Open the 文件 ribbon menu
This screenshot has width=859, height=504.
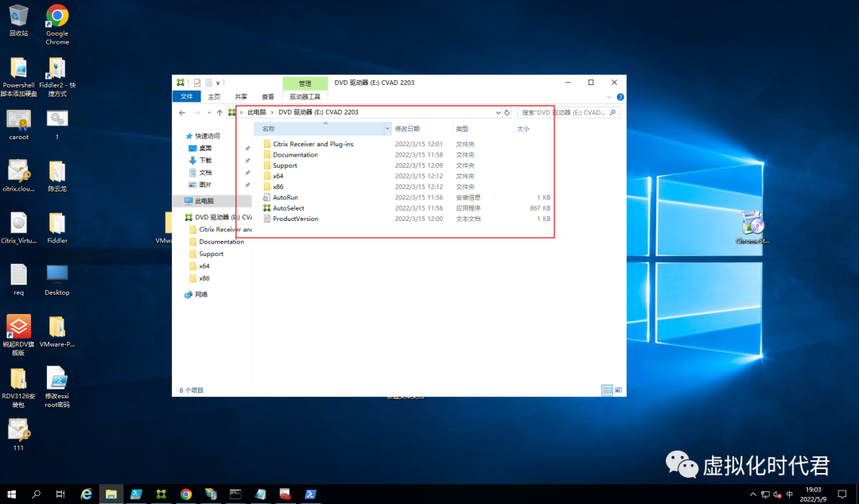[x=187, y=96]
